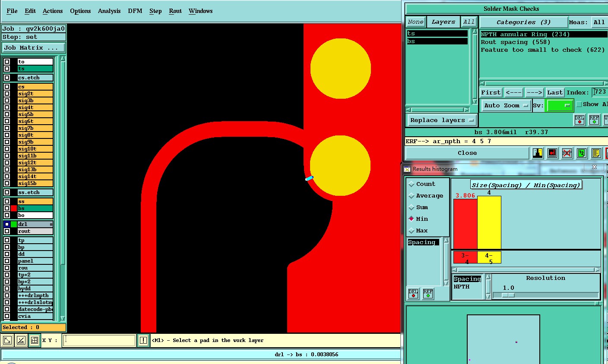Open the Analysis menu
Viewport: 608px width, 364px height.
[x=109, y=11]
